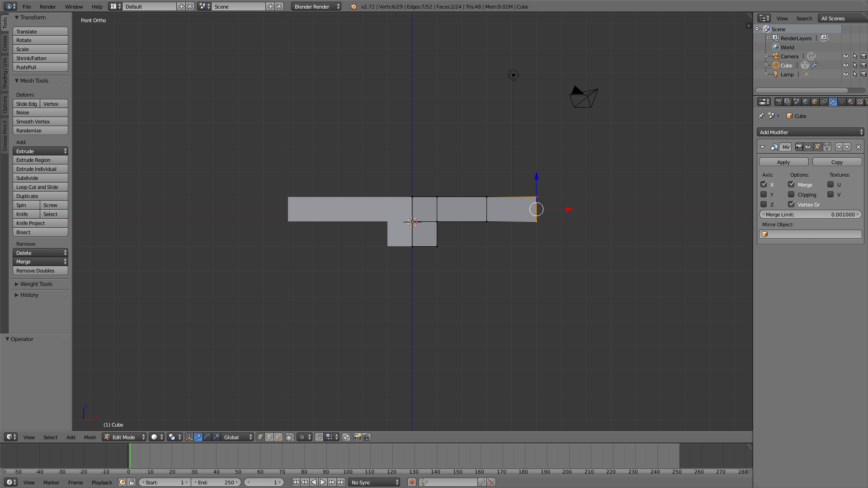Click the Apply modifier button
Image resolution: width=868 pixels, height=488 pixels.
pyautogui.click(x=783, y=162)
